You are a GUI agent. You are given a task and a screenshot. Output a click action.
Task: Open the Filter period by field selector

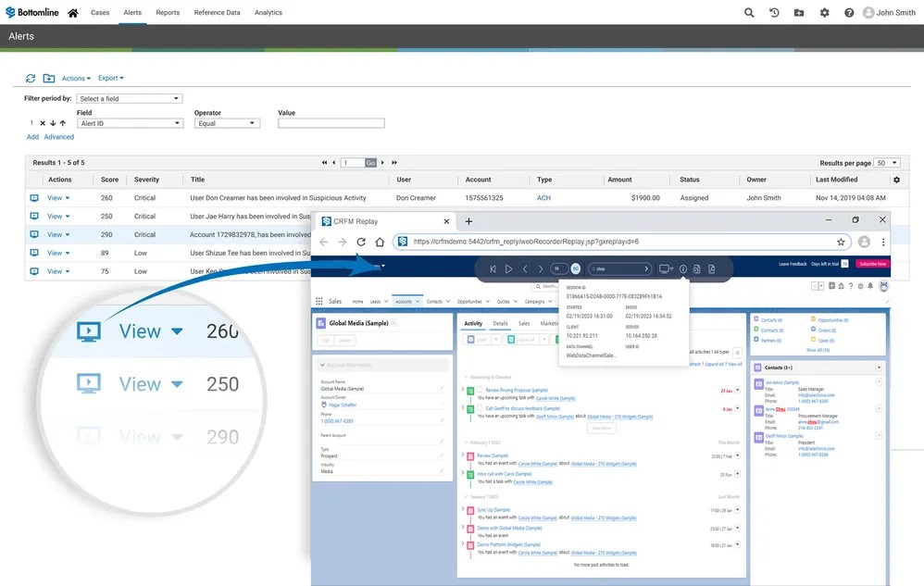point(129,98)
